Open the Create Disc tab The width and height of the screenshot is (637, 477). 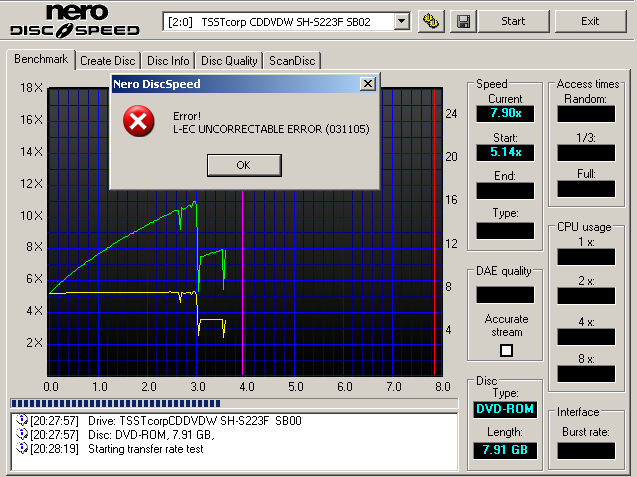click(x=108, y=61)
